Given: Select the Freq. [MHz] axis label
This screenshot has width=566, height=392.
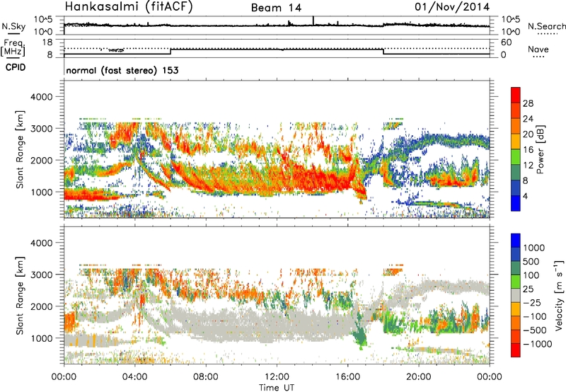Looking at the screenshot, I should [x=14, y=48].
